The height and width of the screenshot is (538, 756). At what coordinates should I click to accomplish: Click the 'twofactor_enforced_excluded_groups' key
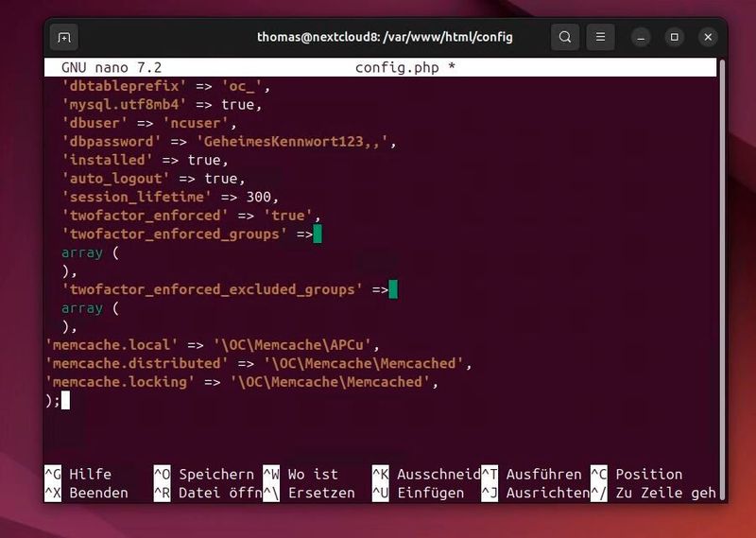click(x=212, y=289)
